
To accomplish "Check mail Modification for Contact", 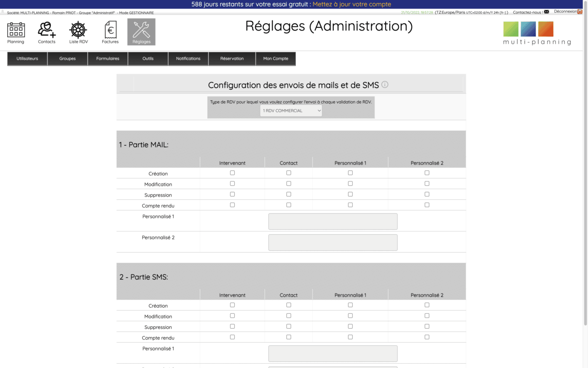I will coord(289,184).
